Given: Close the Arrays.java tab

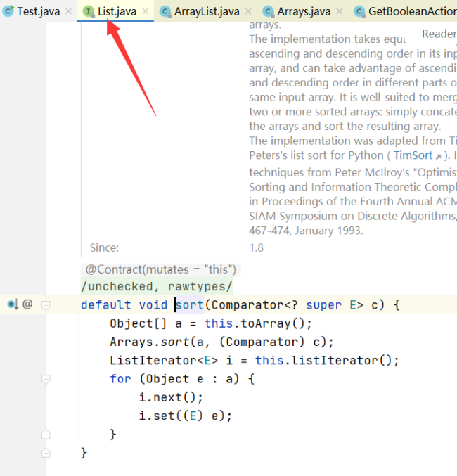Looking at the screenshot, I should [x=340, y=11].
